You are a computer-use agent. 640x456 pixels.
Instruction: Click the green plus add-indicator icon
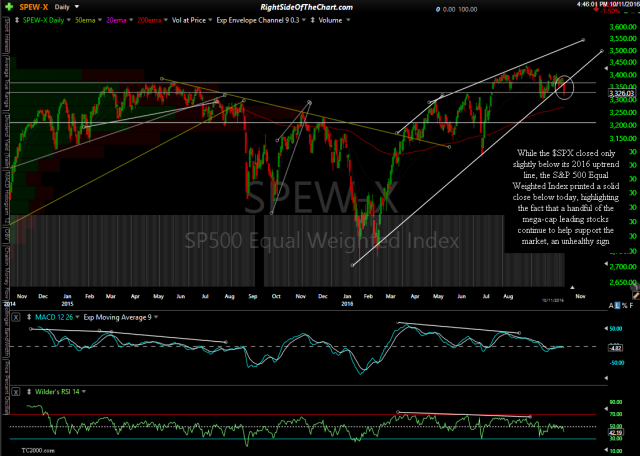[x=9, y=7]
